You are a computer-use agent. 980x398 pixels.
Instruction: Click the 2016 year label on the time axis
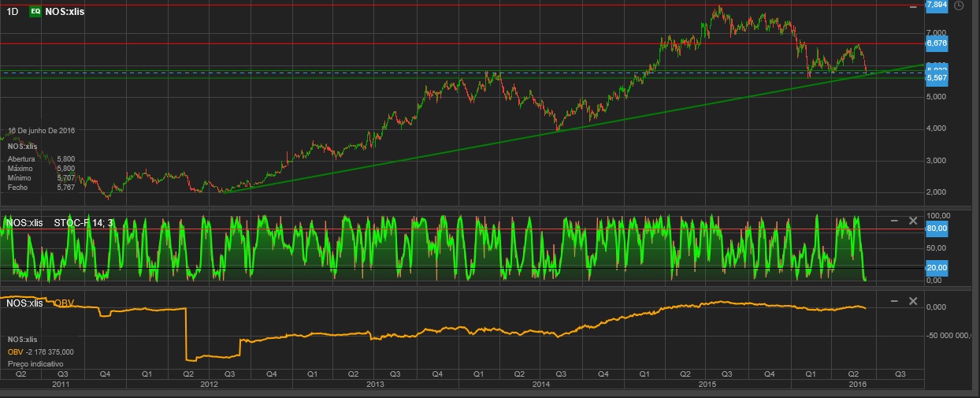(857, 384)
